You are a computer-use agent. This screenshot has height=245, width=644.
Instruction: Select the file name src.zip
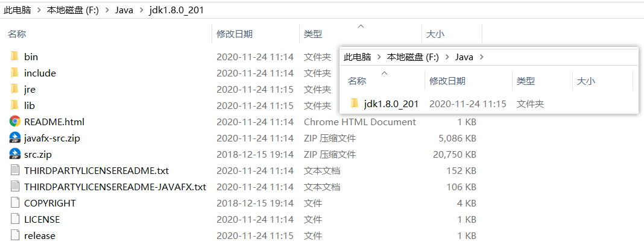(x=38, y=155)
